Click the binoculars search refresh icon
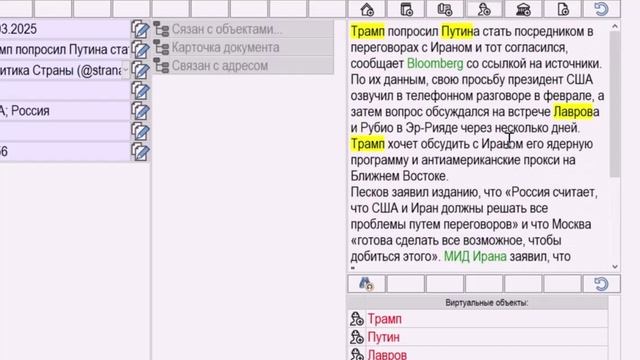 coord(366,283)
